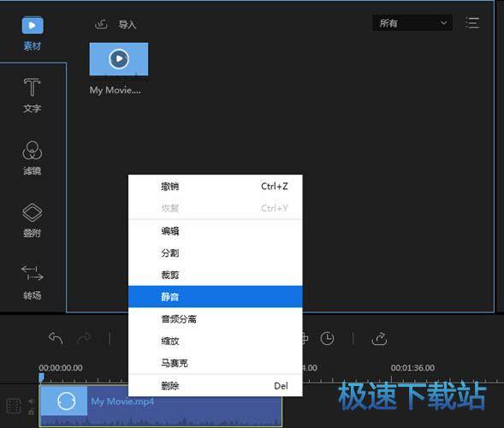504x428 pixels.
Task: Toggle the video track lock icon
Action: (x=31, y=412)
